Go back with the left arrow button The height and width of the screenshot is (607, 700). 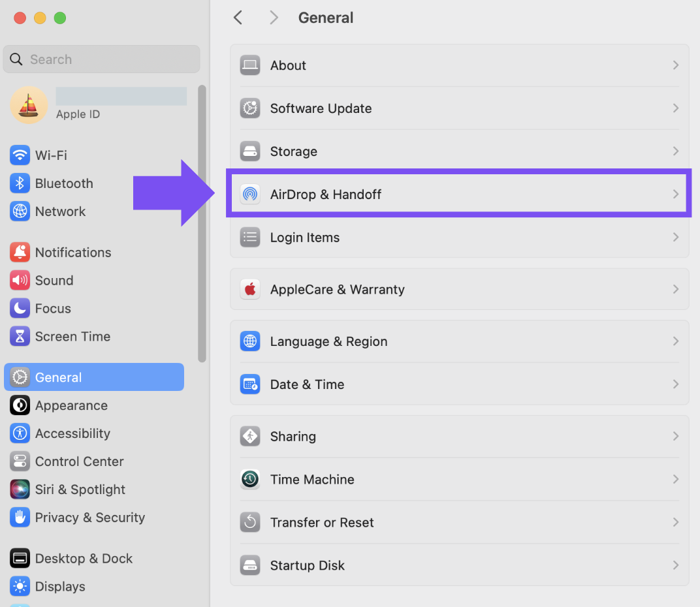pos(238,18)
